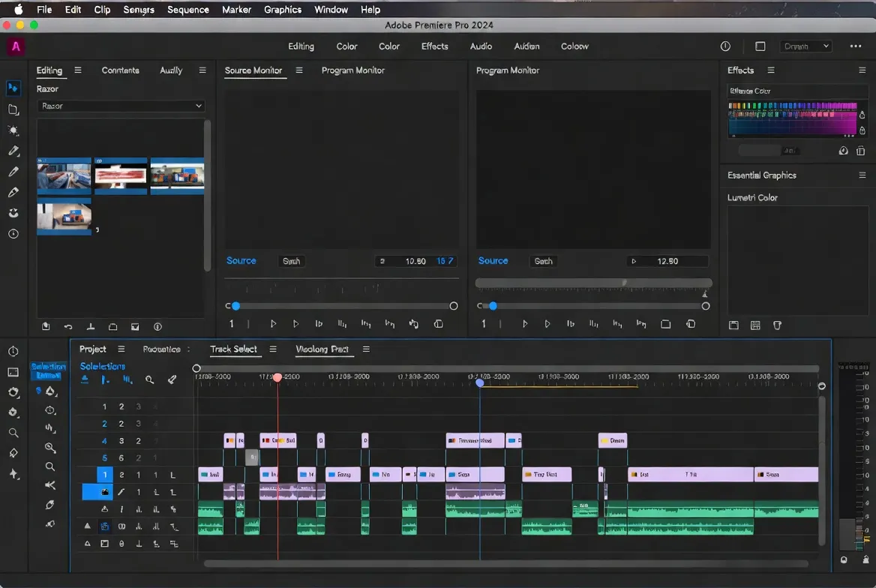The image size is (876, 588).
Task: Click the small button beside Source in Program Monitor
Action: click(x=543, y=261)
